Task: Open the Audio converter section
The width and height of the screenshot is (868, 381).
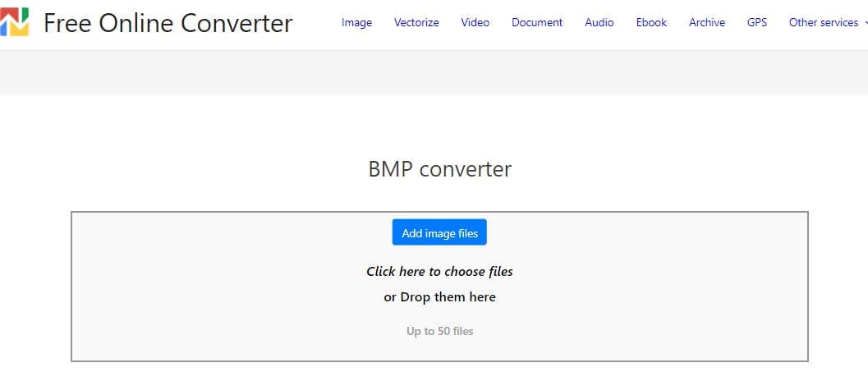Action: [x=599, y=23]
